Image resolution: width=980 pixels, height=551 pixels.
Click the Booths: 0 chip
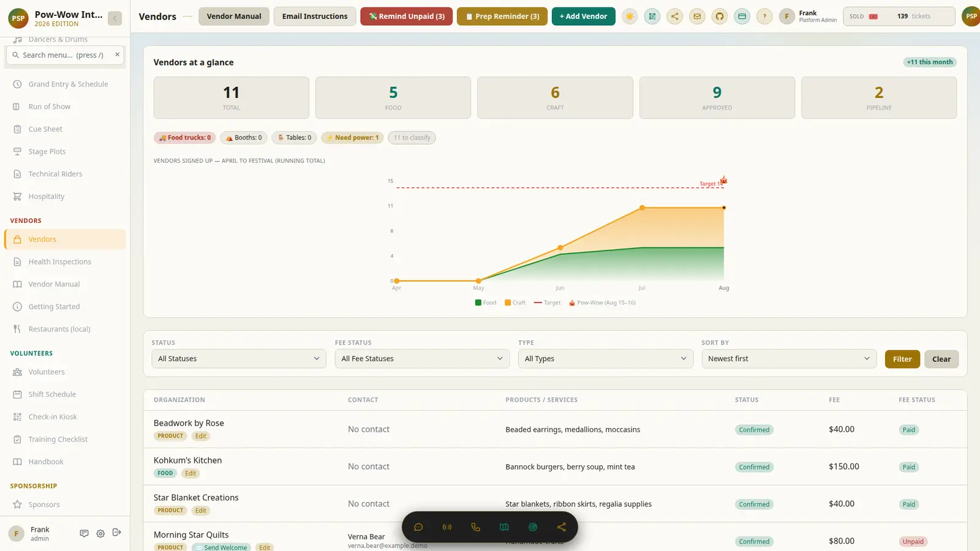[x=244, y=138]
